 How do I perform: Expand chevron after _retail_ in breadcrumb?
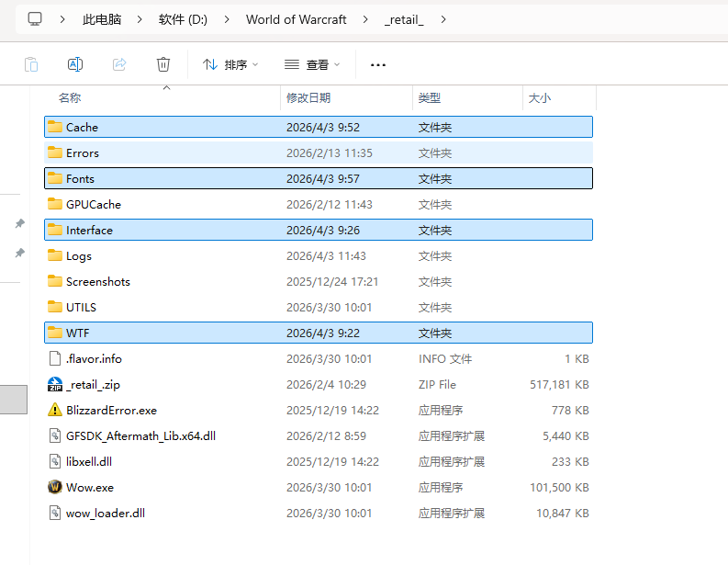pyautogui.click(x=443, y=18)
